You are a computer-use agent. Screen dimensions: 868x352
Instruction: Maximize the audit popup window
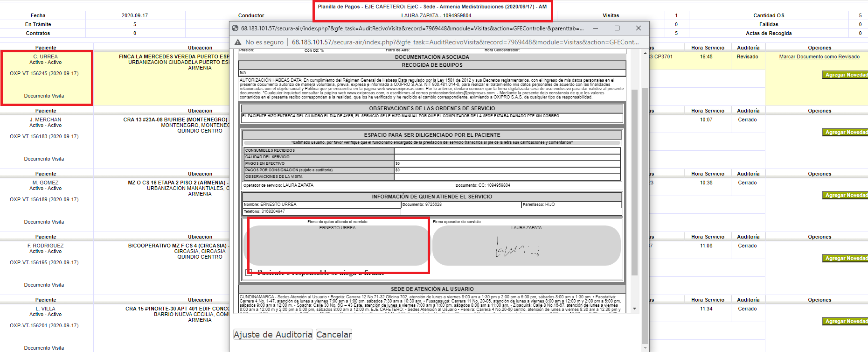(x=617, y=28)
